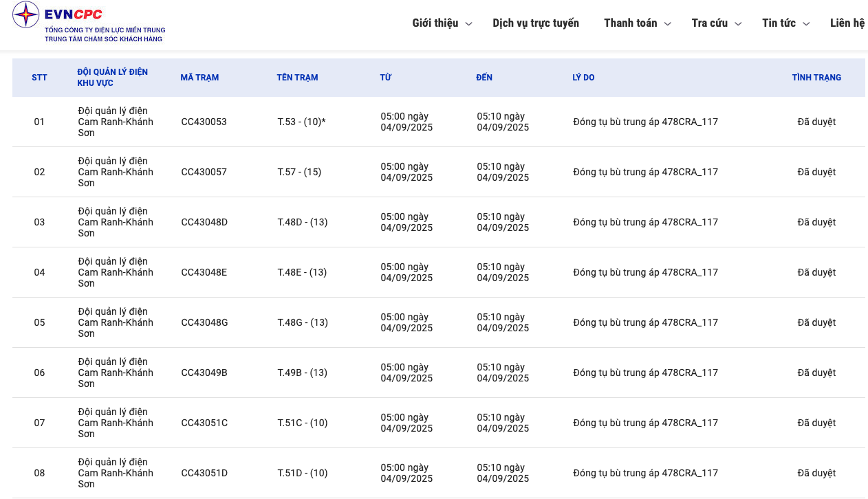
Task: Expand the Tra cứu menu chevron
Action: pyautogui.click(x=738, y=24)
